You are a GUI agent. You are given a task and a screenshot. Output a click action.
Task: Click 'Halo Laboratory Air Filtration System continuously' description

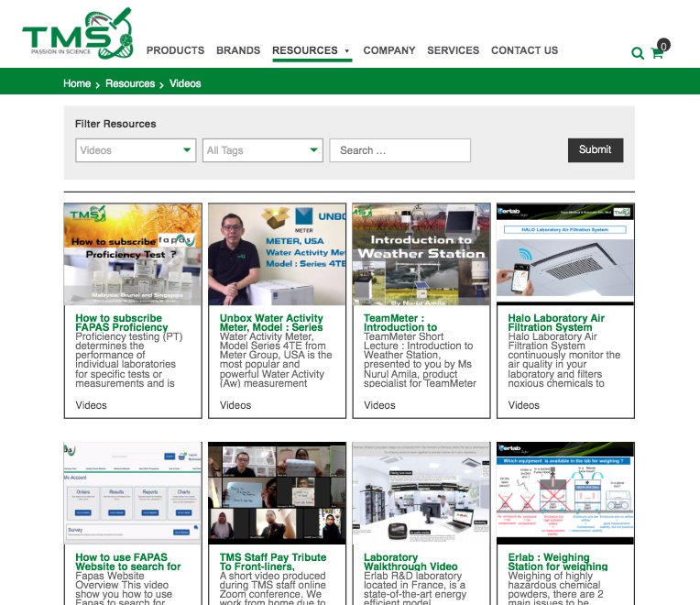click(564, 360)
